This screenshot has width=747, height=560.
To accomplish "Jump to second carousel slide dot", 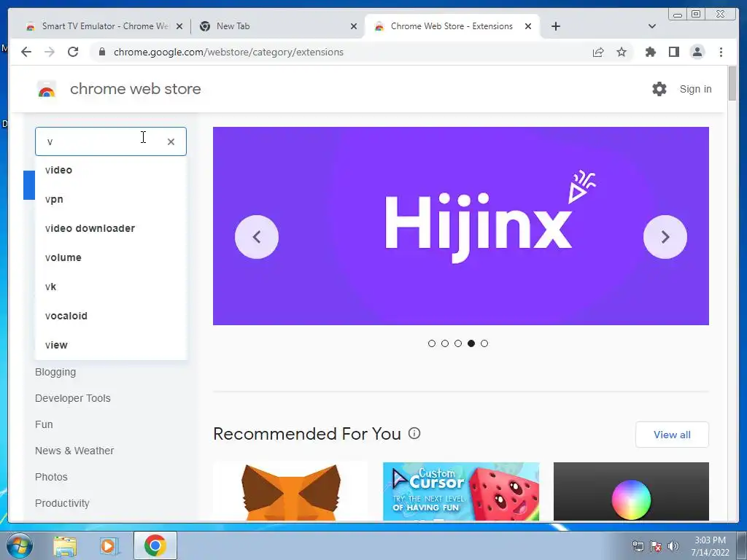I will coord(445,343).
